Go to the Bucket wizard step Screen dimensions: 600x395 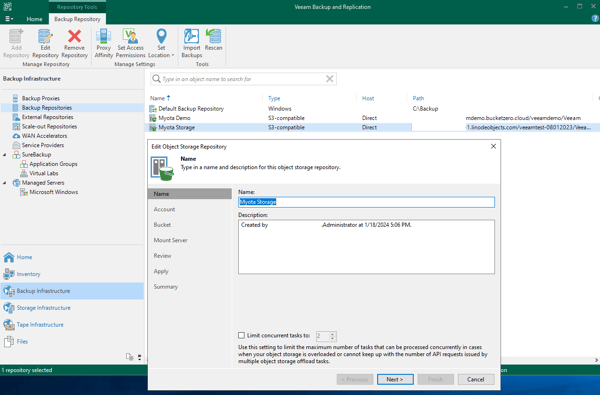[x=162, y=225]
